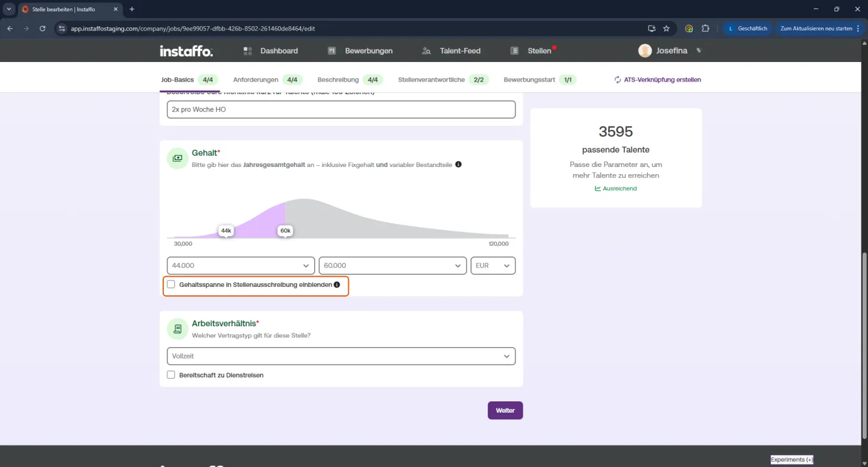Click the Gehalt money icon
868x467 pixels.
[x=178, y=159]
